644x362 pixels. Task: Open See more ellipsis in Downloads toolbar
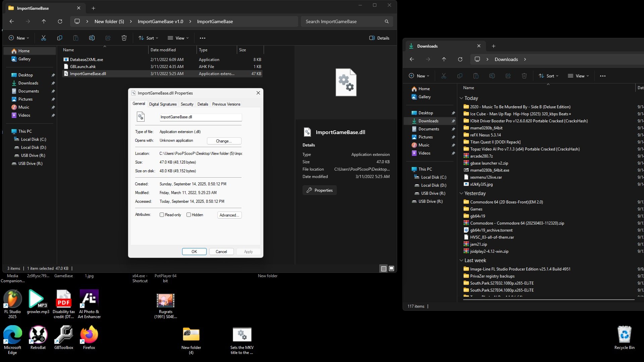pyautogui.click(x=603, y=76)
